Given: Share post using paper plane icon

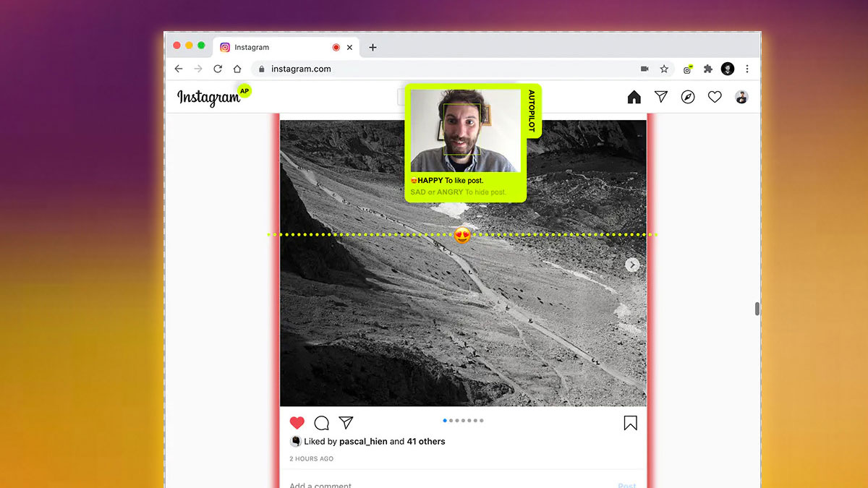Looking at the screenshot, I should [346, 423].
